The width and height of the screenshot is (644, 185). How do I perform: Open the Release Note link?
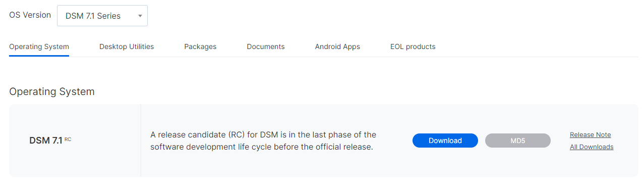click(x=590, y=134)
